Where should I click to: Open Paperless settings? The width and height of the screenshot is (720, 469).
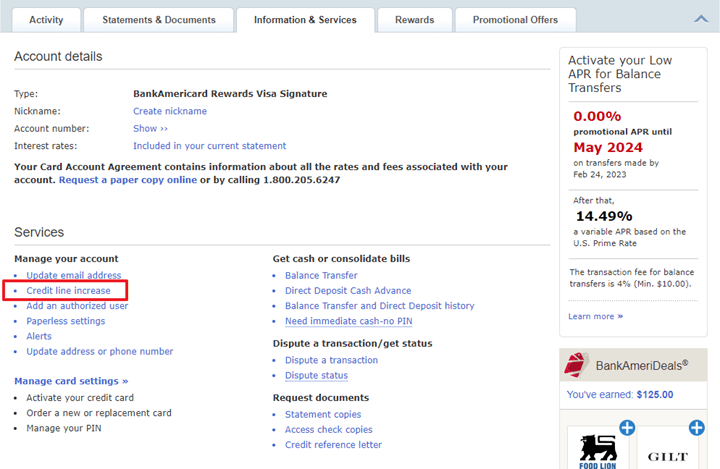[65, 321]
